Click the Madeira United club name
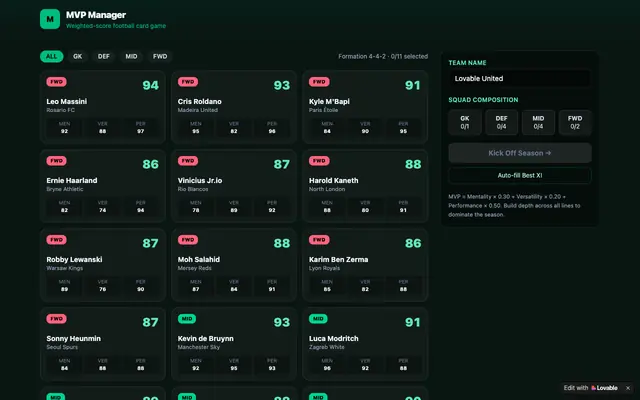This screenshot has width=640, height=400. tap(198, 110)
